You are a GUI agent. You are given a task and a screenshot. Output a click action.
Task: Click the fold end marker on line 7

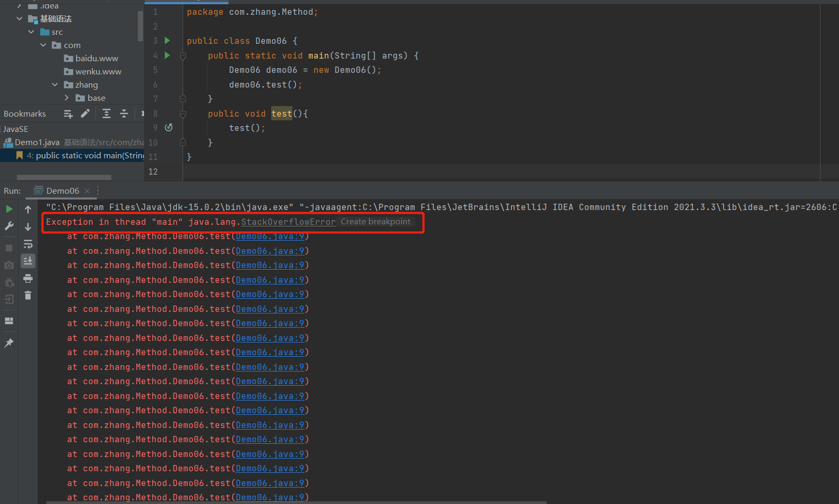click(183, 98)
